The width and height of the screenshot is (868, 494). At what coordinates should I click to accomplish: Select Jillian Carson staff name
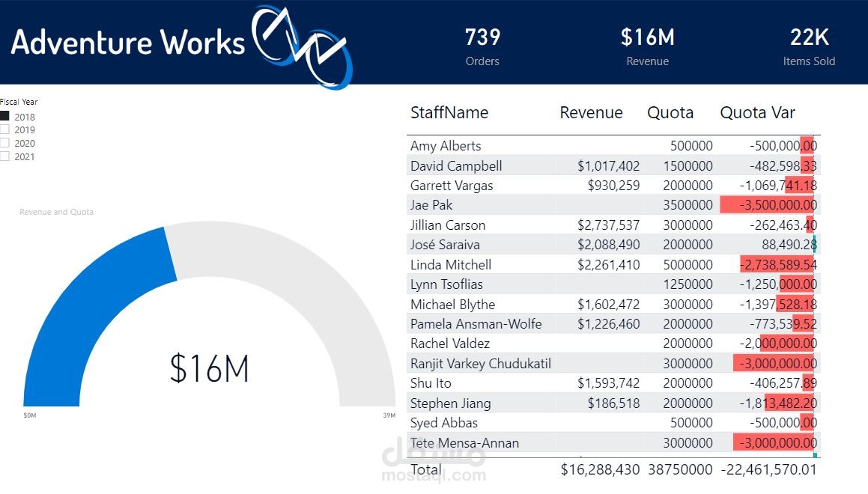(448, 225)
